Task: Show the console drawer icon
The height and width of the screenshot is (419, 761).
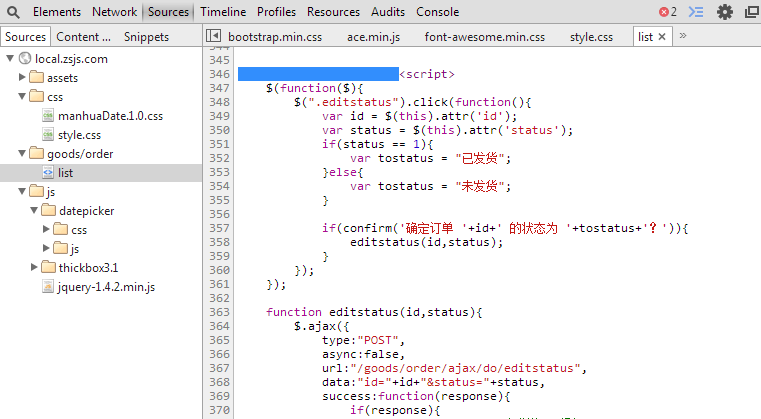Action: point(696,12)
